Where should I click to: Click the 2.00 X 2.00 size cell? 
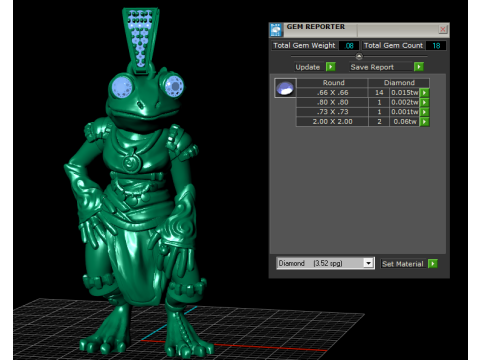(x=332, y=122)
